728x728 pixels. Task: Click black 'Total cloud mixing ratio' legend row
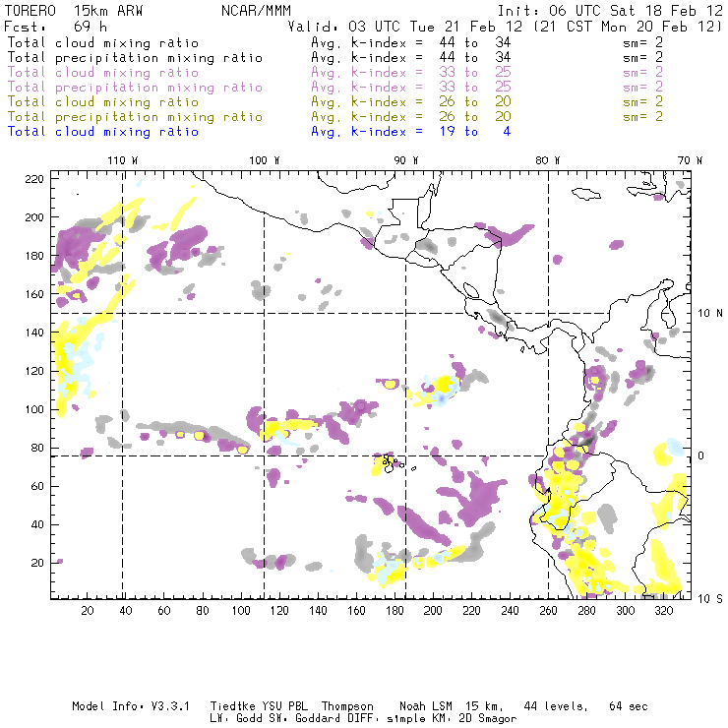[103, 43]
